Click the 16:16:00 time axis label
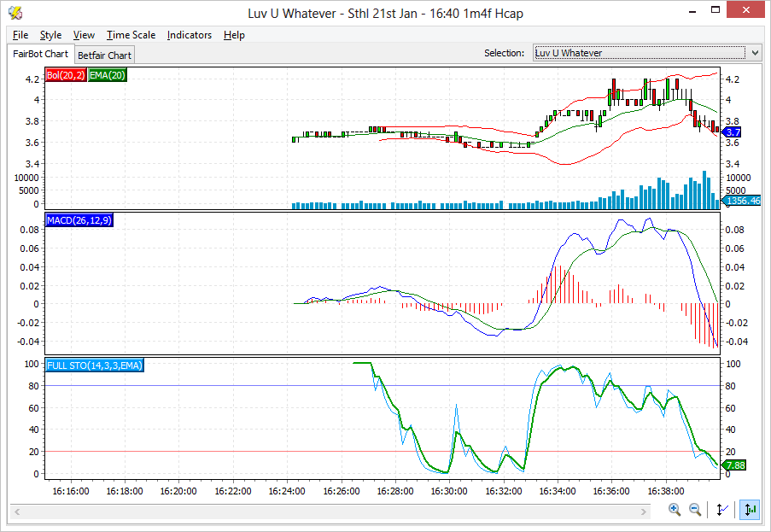This screenshot has height=532, width=771. click(71, 491)
